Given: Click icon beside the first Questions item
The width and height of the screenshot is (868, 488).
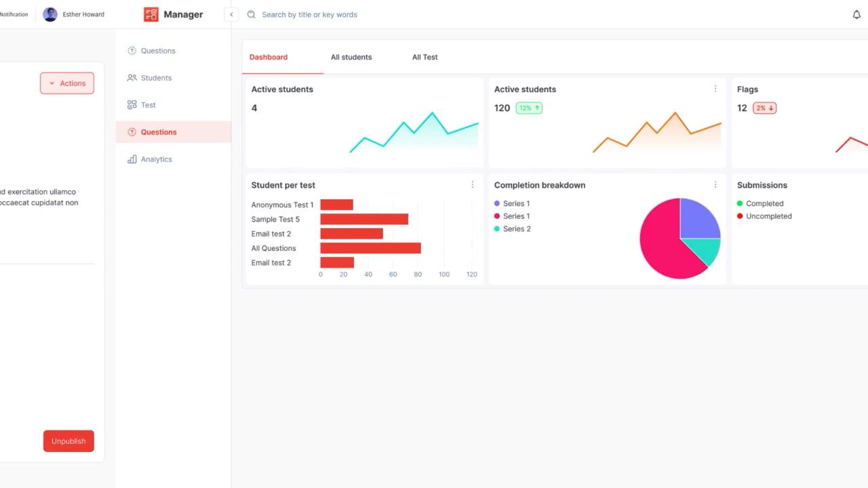Looking at the screenshot, I should click(x=132, y=51).
